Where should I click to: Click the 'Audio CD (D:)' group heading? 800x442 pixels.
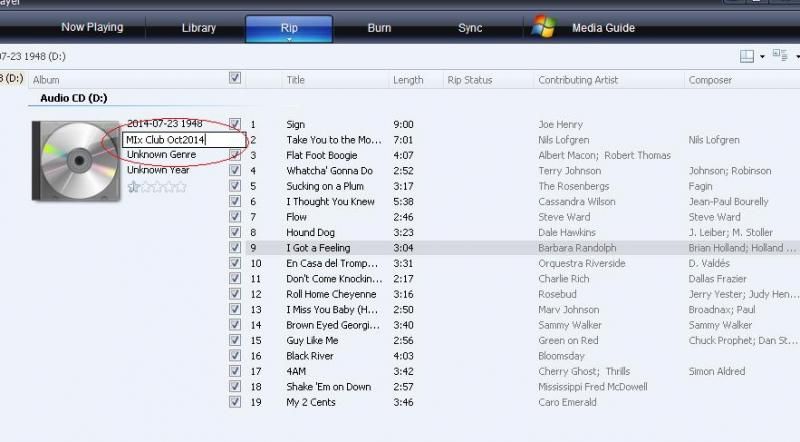click(73, 98)
